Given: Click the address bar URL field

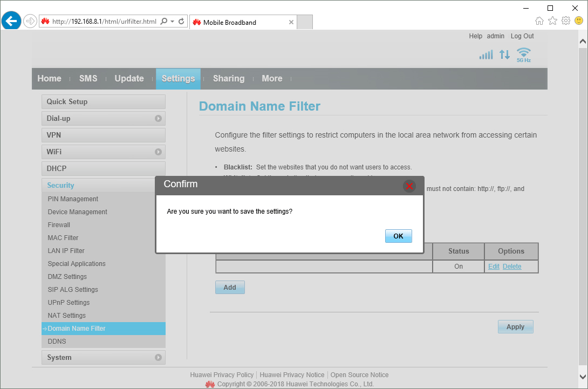Looking at the screenshot, I should coord(104,22).
